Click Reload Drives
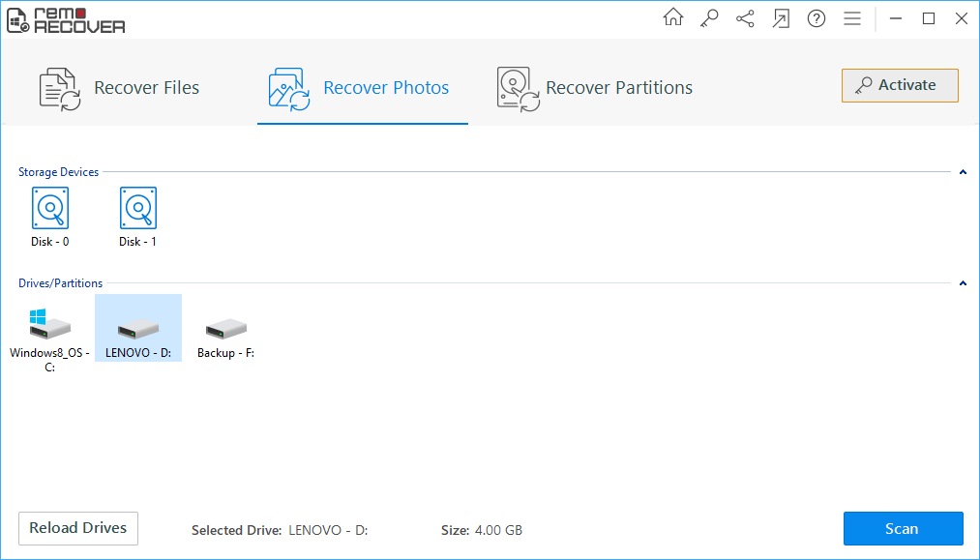Viewport: 980px width, 560px height. (x=77, y=528)
